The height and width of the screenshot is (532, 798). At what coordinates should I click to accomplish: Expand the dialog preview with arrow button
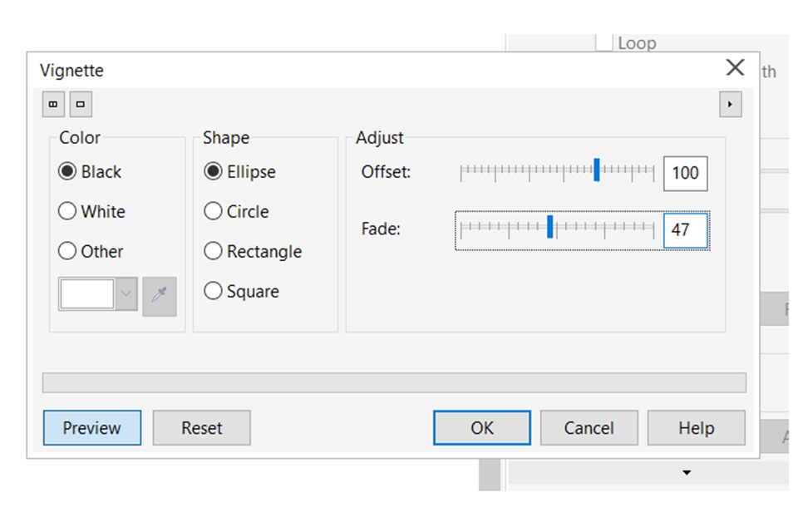tap(730, 104)
